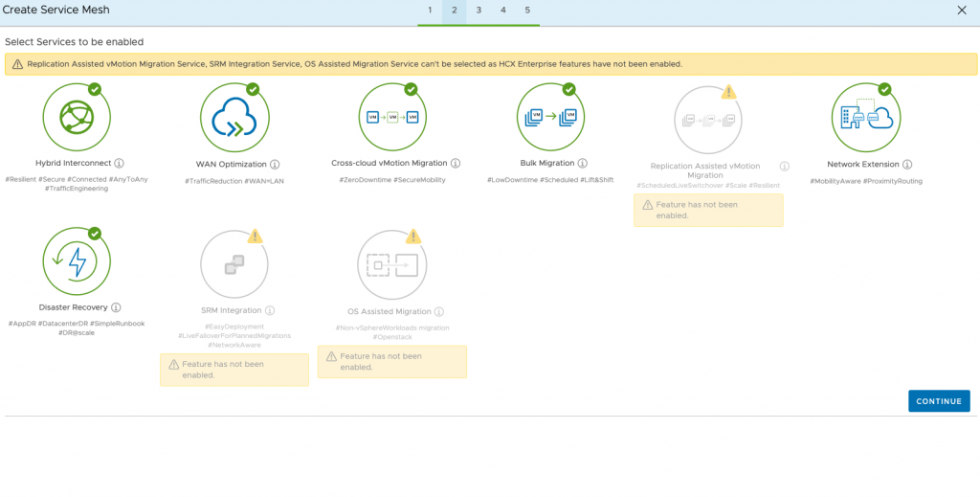980x497 pixels.
Task: Jump to wizard step 5
Action: (527, 11)
